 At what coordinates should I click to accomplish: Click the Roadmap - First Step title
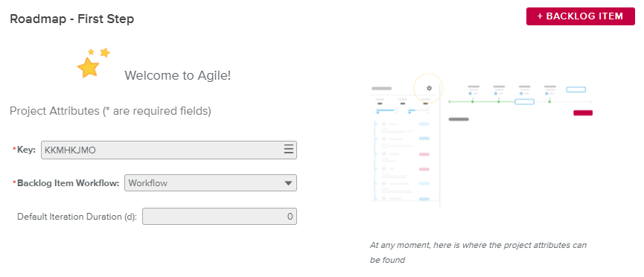[72, 19]
